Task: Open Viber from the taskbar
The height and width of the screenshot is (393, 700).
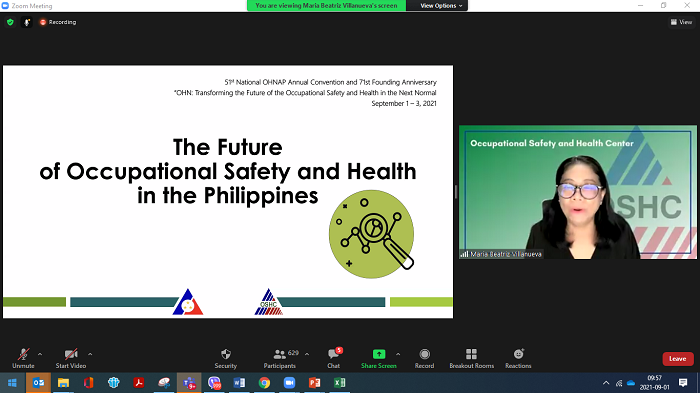Action: [x=214, y=383]
